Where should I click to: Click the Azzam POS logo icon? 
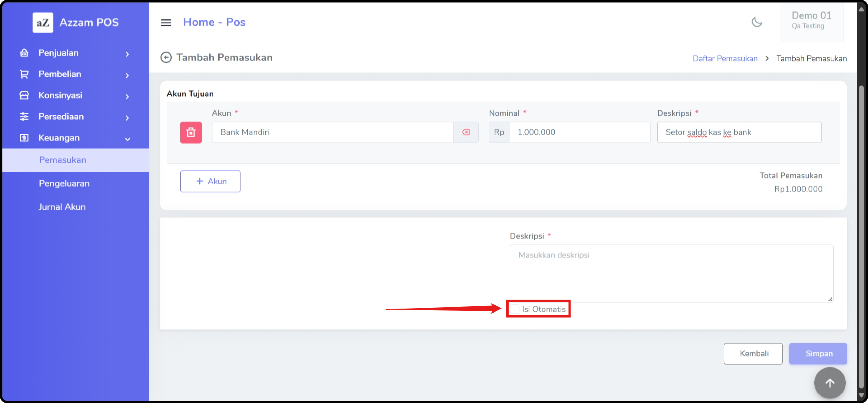point(43,23)
